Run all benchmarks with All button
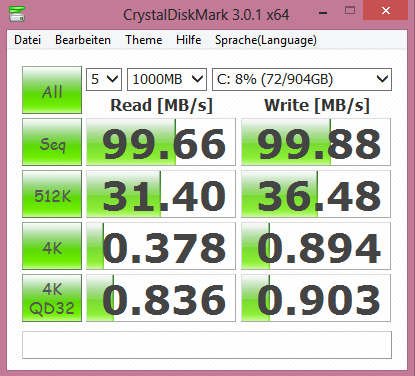415x376 pixels. click(x=52, y=90)
